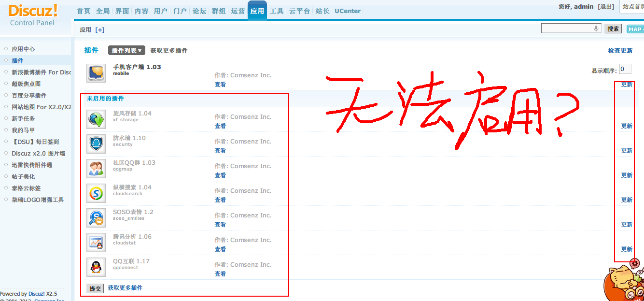Open the 获取更多插件 link beside 插件列表
The width and height of the screenshot is (644, 301).
click(x=169, y=50)
